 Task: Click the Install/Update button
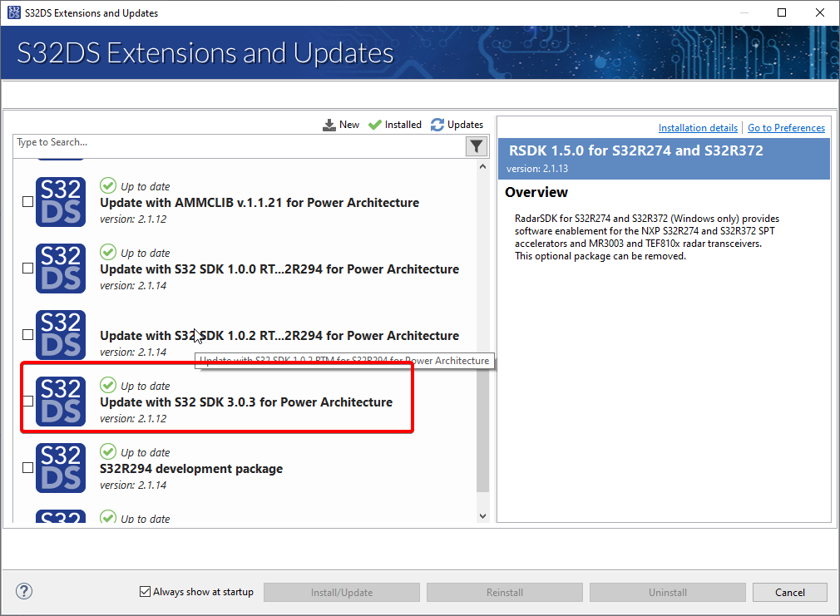click(x=341, y=592)
